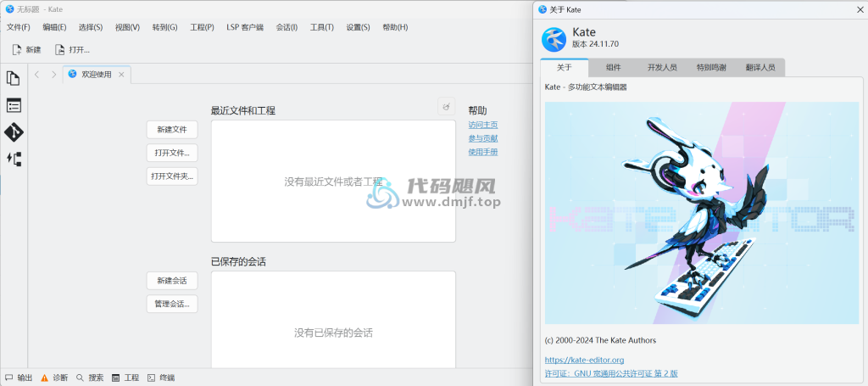Click the 打开文件夹... button
The image size is (868, 386).
[x=171, y=176]
